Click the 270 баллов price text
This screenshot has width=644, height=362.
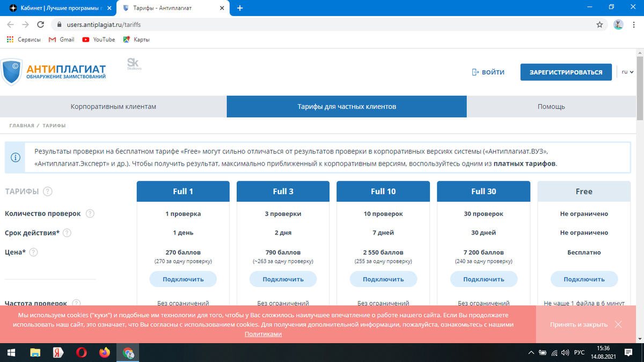click(x=183, y=252)
